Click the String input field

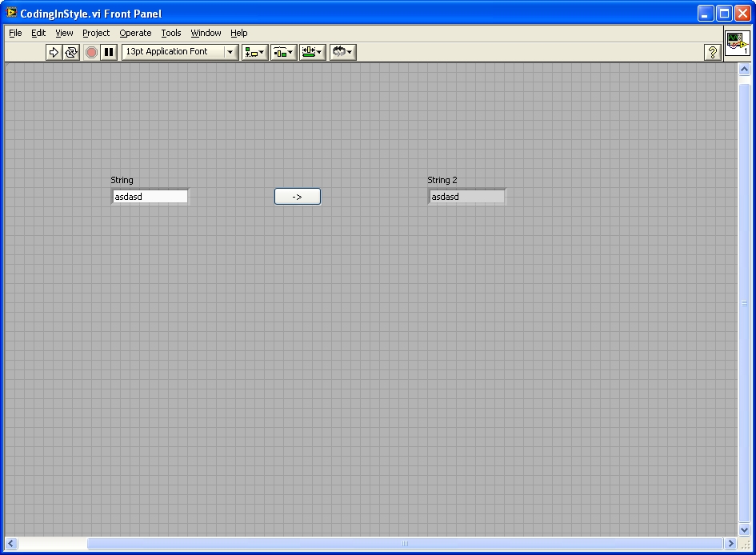(150, 197)
